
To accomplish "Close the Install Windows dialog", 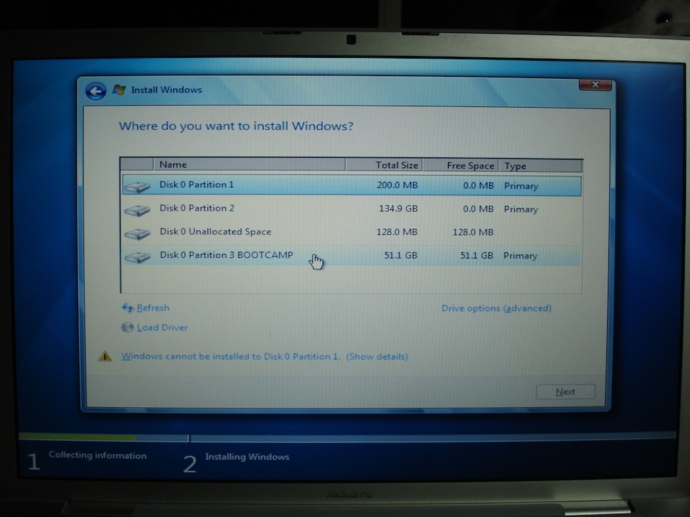I will pos(595,84).
